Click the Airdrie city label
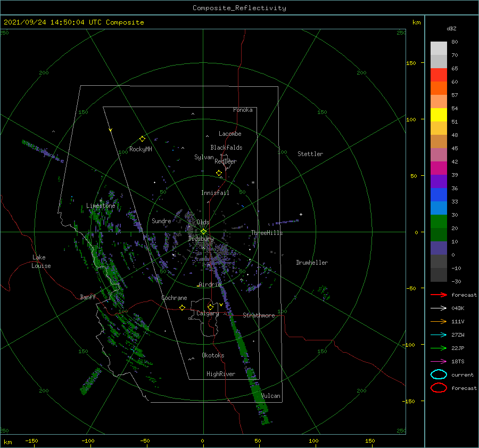 pyautogui.click(x=210, y=284)
